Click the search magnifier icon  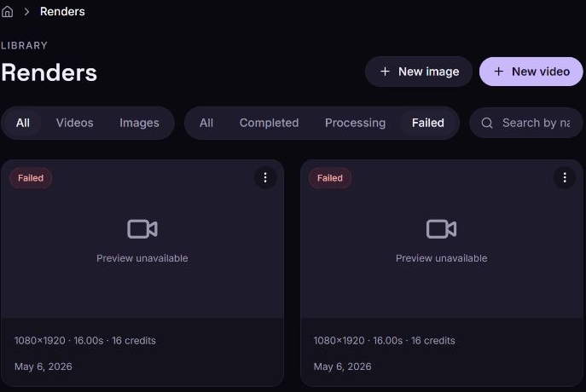click(x=487, y=123)
